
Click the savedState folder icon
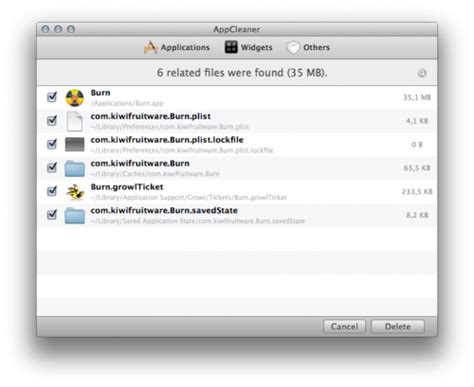click(75, 216)
